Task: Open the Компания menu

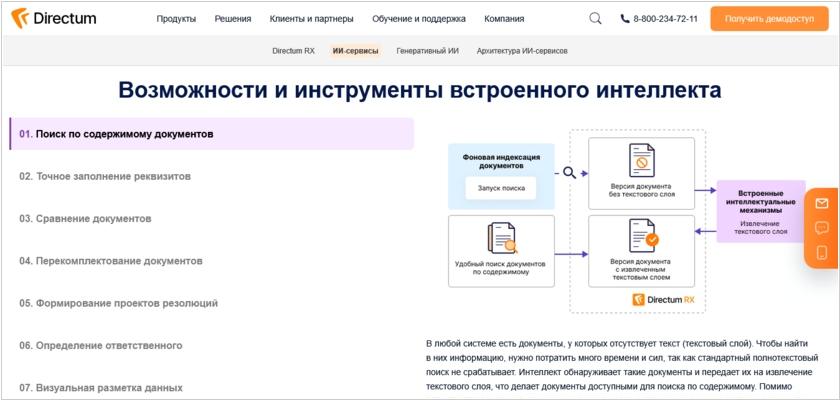Action: click(504, 19)
